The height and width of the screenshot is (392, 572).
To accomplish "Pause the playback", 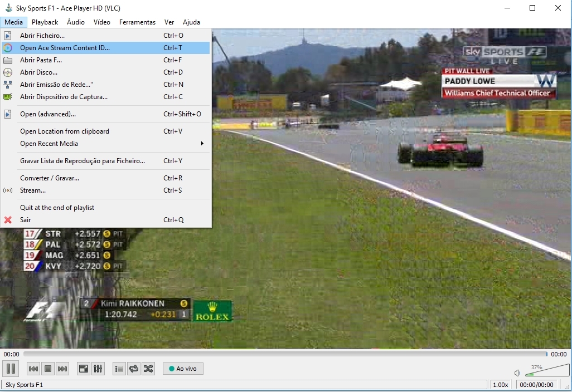I will point(11,368).
